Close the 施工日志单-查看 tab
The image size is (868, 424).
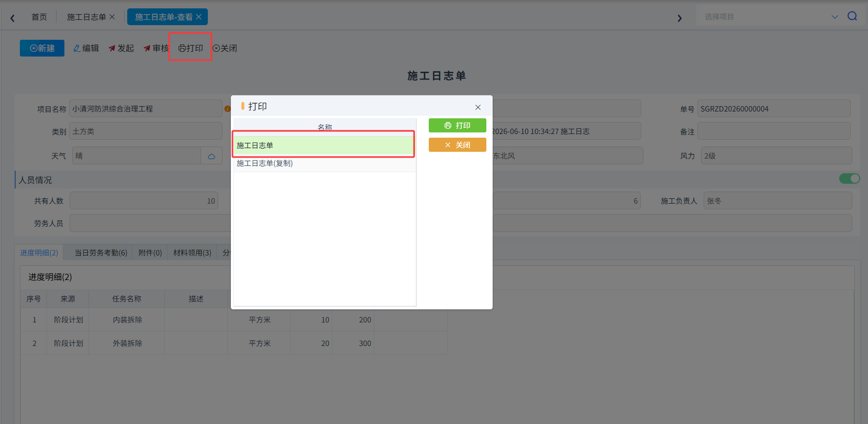pos(199,17)
